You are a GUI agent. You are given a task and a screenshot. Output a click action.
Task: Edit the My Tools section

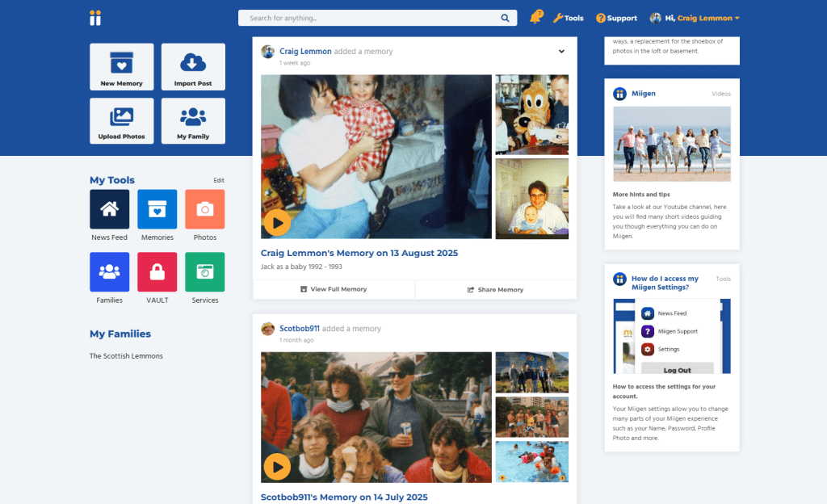click(219, 180)
